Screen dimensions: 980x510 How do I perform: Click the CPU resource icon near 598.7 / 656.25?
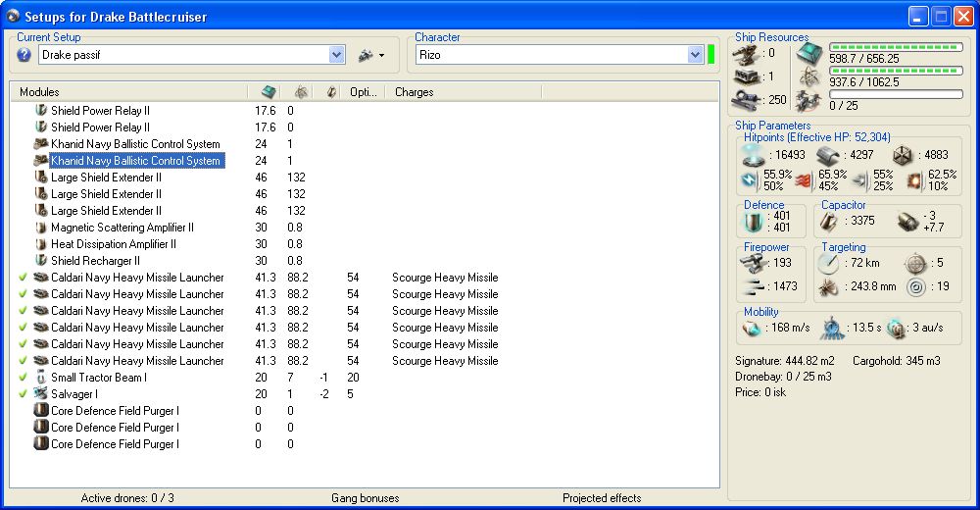pos(809,55)
